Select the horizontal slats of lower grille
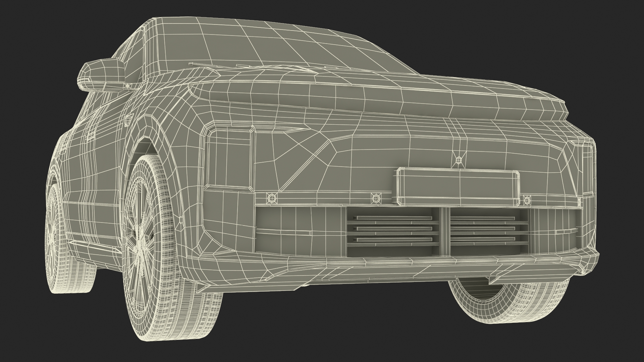644x362 pixels. [392, 229]
